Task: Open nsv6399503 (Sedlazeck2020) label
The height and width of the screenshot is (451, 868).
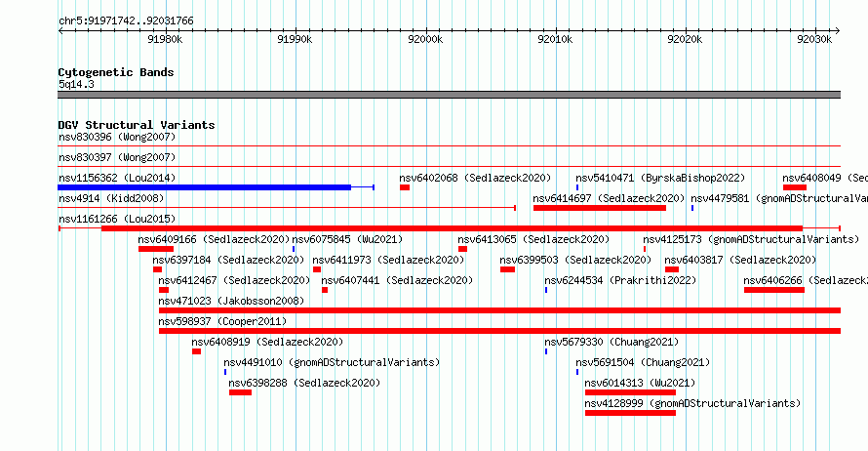Action: pos(575,260)
